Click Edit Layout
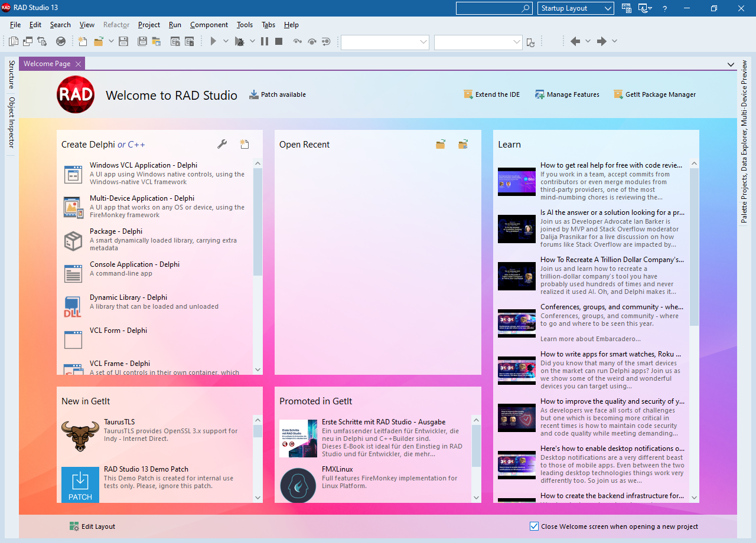Viewport: 756px width, 543px height. point(92,526)
